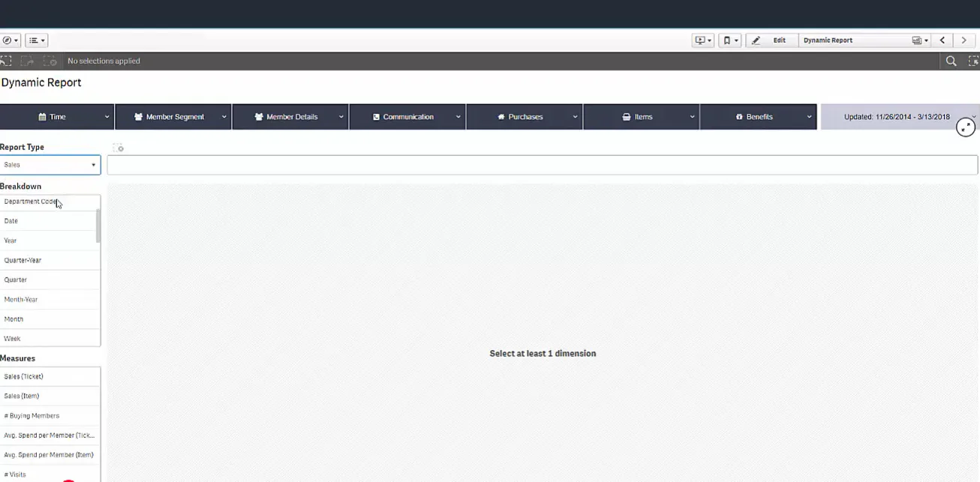
Task: Open the bookmarks menu
Action: [x=729, y=40]
